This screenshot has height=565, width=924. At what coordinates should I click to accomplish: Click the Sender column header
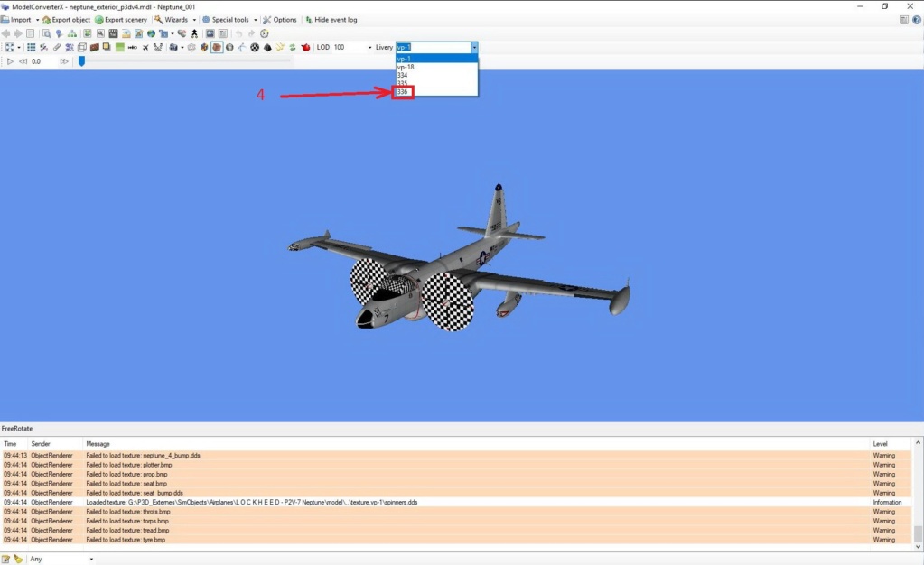(x=41, y=444)
